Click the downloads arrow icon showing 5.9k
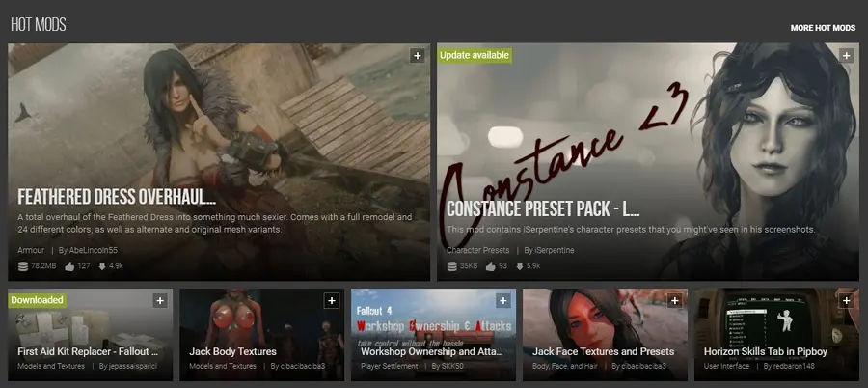The height and width of the screenshot is (388, 868). tap(519, 266)
